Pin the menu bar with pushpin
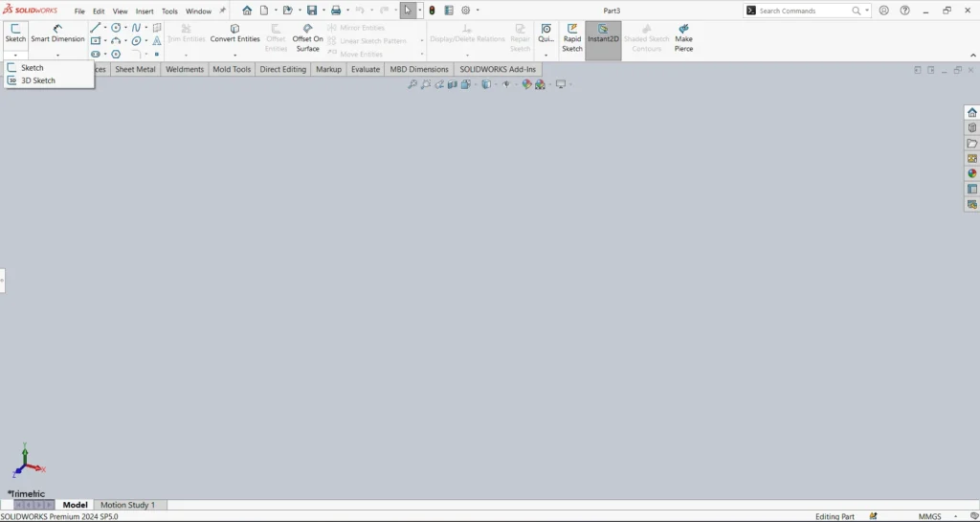980x522 pixels. click(x=222, y=11)
